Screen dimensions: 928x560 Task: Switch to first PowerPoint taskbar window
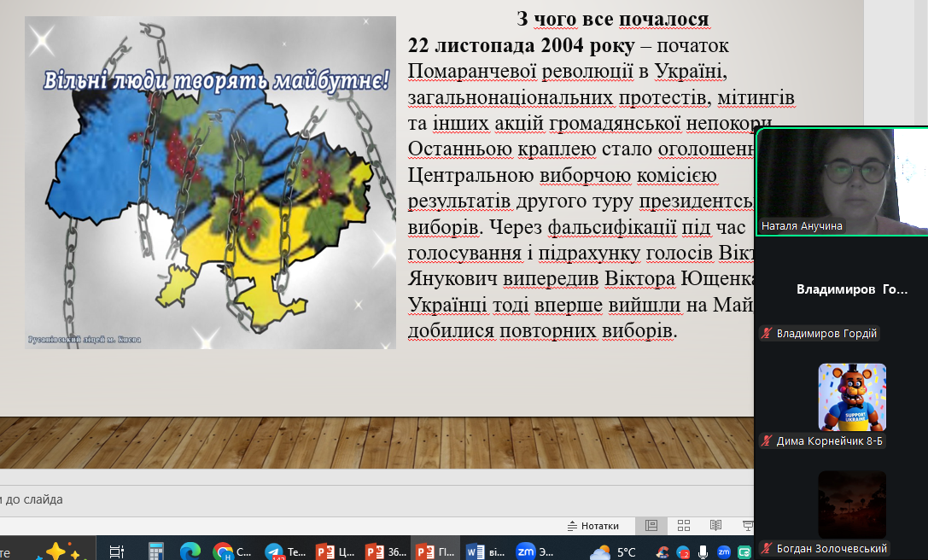[335, 551]
